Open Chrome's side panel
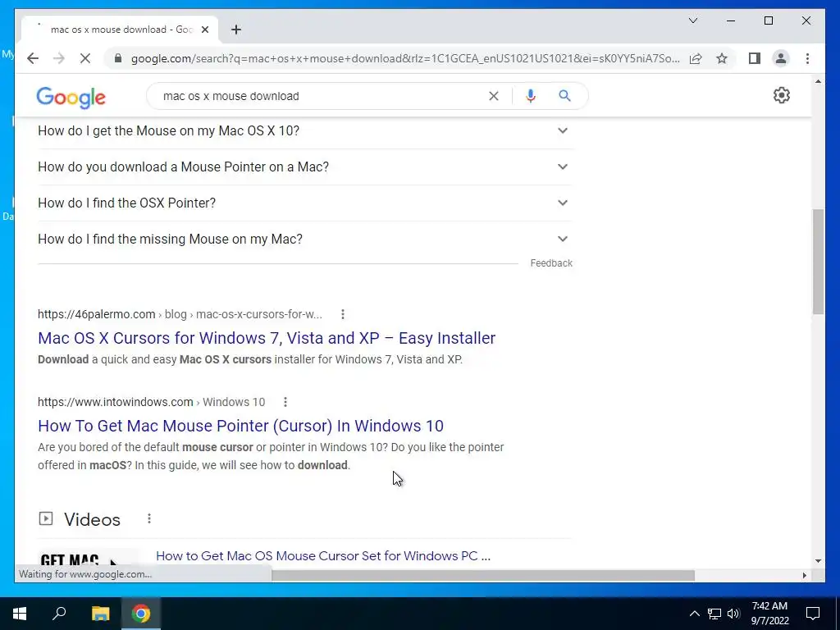The height and width of the screenshot is (630, 840). pyautogui.click(x=755, y=58)
